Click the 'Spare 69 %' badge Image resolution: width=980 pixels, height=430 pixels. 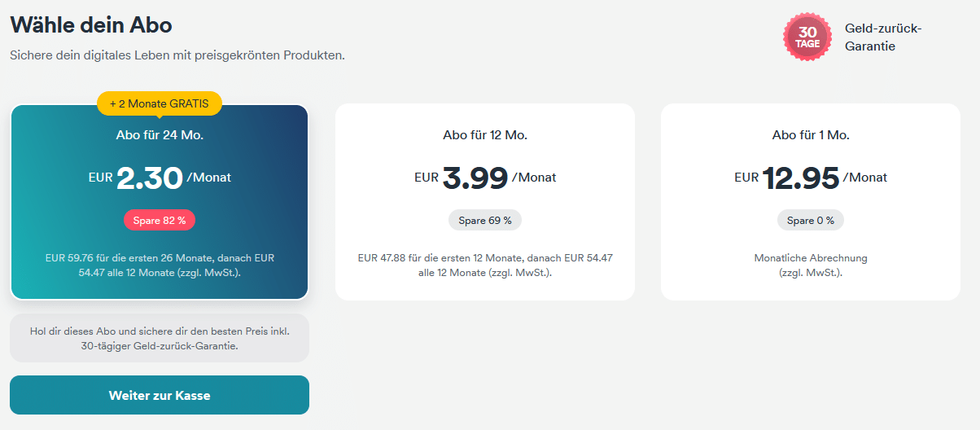click(x=485, y=220)
